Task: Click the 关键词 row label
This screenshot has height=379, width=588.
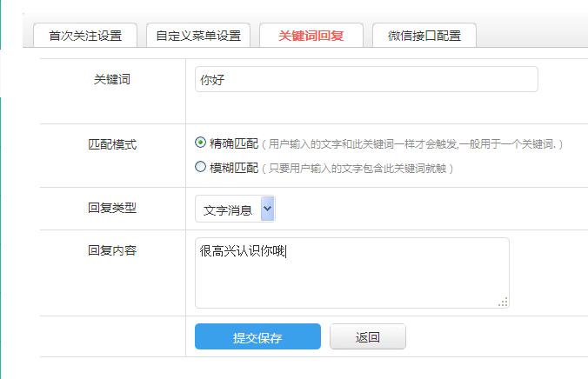Action: click(x=112, y=79)
